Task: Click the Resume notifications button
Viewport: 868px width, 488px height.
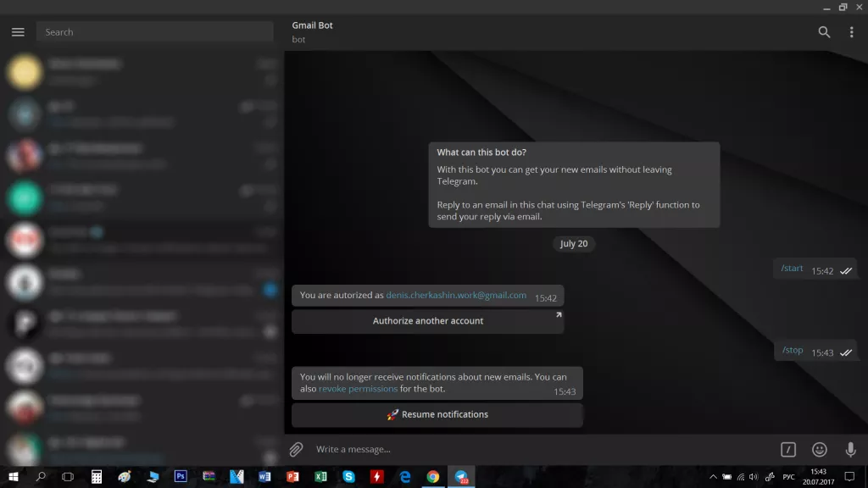Action: (x=437, y=414)
